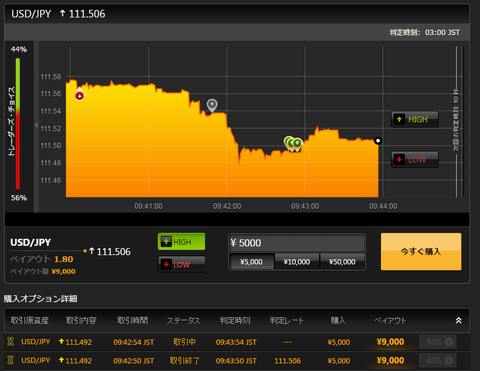The width and height of the screenshot is (480, 371).
Task: Click the ペイアウト column header
Action: coord(390,321)
